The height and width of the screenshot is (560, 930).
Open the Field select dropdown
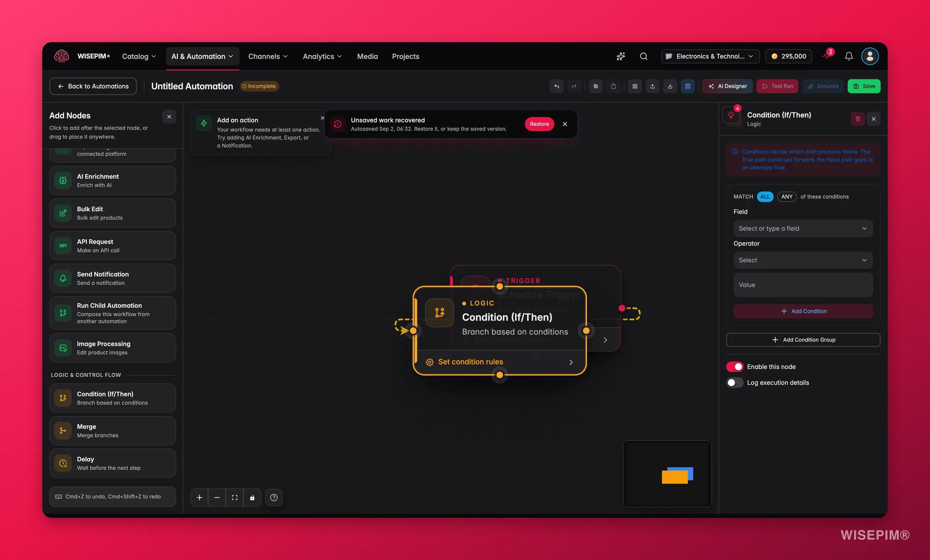[x=803, y=228]
